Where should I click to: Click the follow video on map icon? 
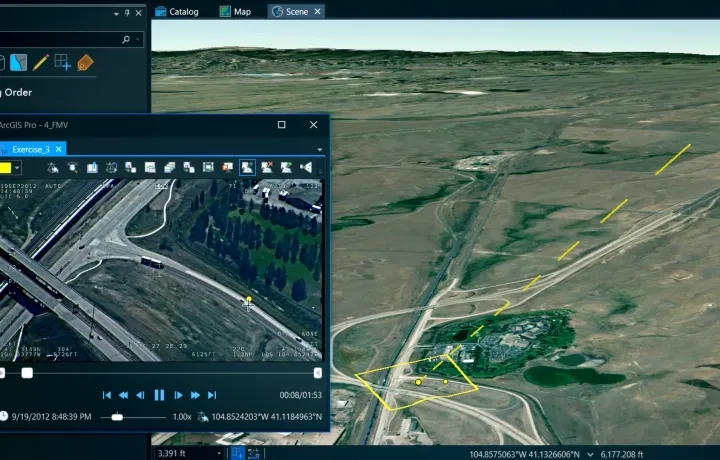tap(111, 168)
